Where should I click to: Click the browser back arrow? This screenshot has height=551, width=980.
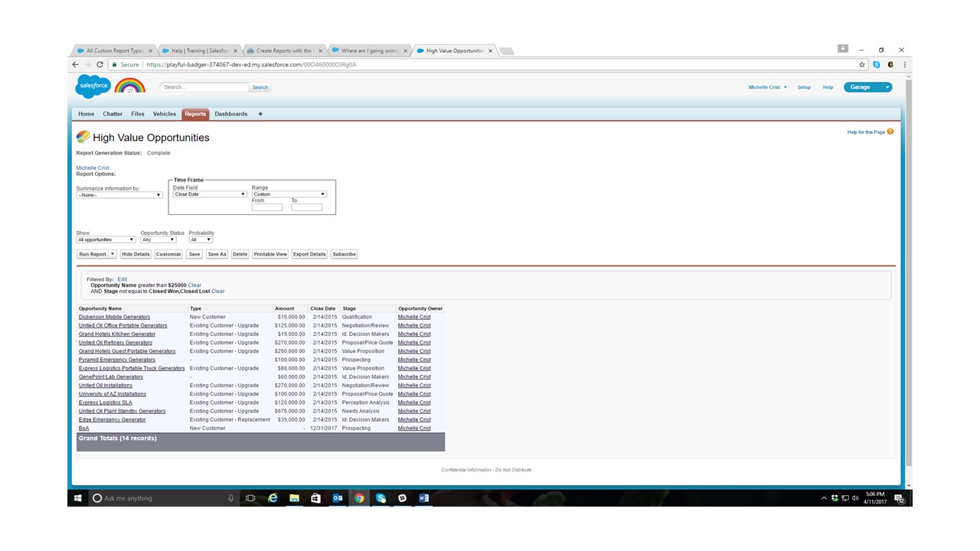tap(75, 64)
